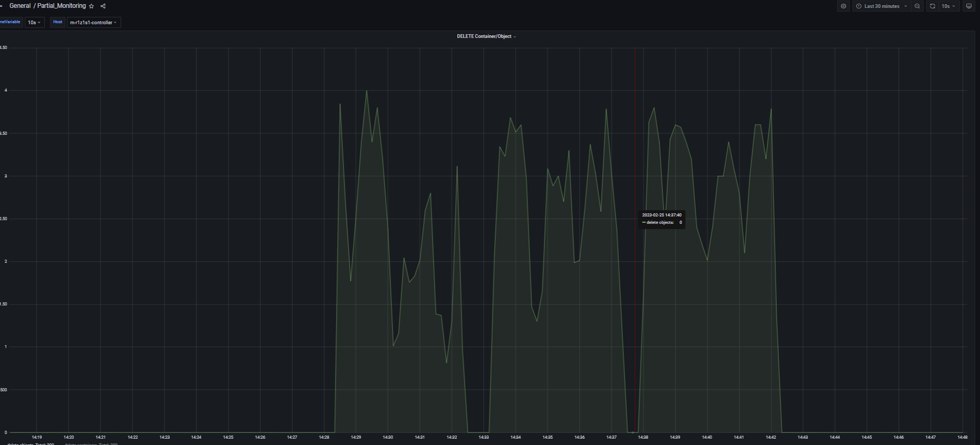980x445 pixels.
Task: Click the graph peak near 14:29
Action: [x=367, y=91]
